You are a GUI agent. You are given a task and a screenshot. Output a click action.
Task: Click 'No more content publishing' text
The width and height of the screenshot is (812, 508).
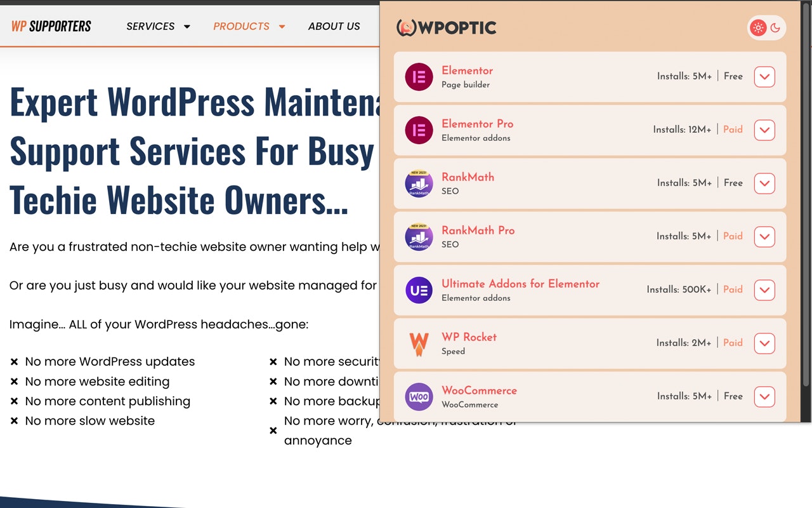[x=107, y=401]
